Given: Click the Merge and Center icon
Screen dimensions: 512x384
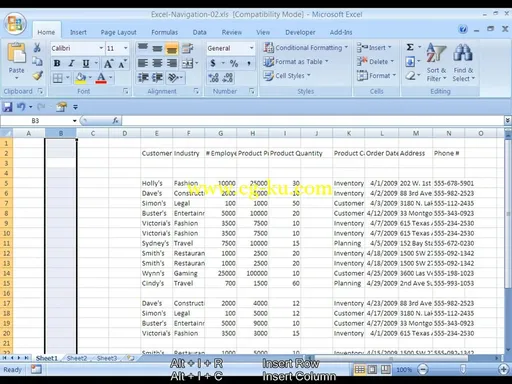Looking at the screenshot, I should tap(188, 63).
